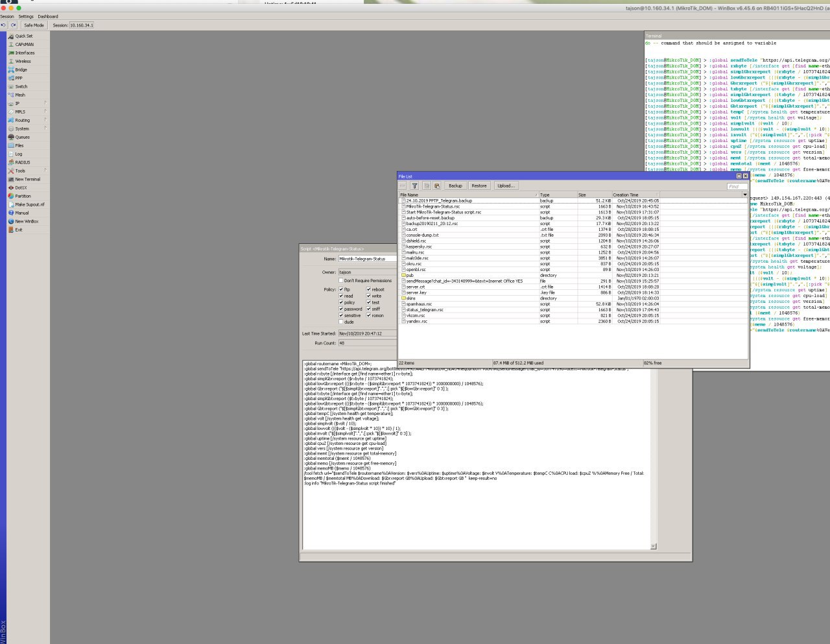Click the Find field in File List

point(737,186)
